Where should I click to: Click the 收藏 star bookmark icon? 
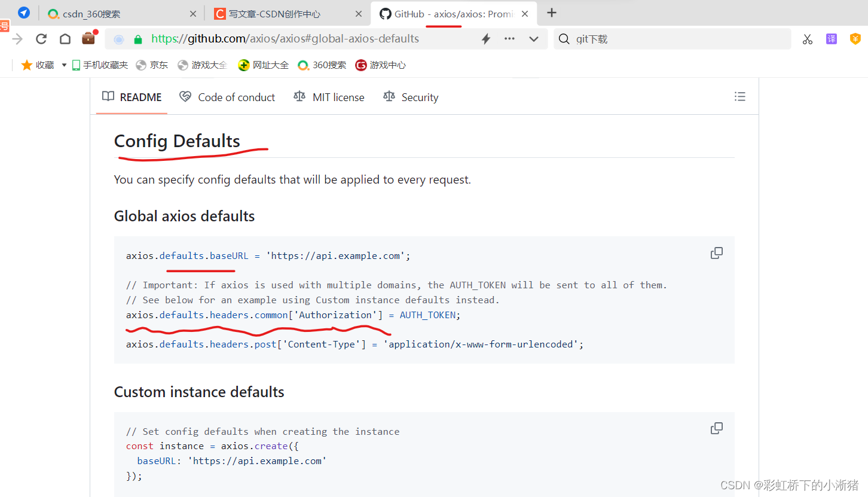pyautogui.click(x=26, y=65)
